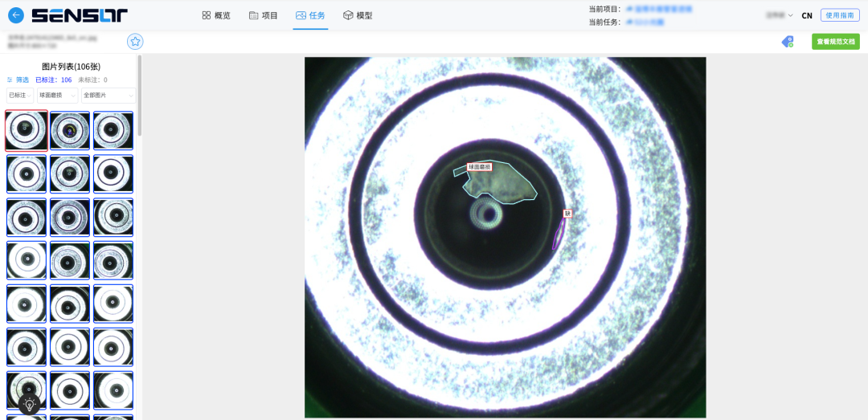Click the 筛选 filter icon
The width and height of the screenshot is (868, 420).
[10, 80]
